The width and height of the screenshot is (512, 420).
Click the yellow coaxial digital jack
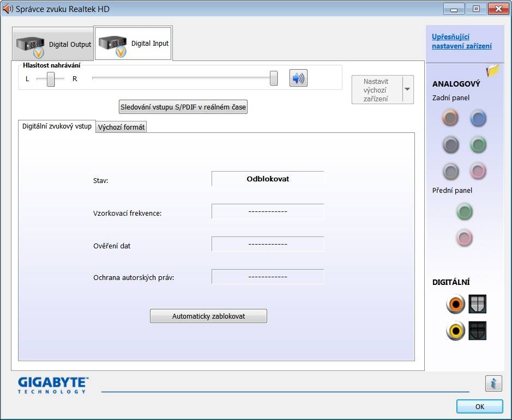pyautogui.click(x=456, y=331)
